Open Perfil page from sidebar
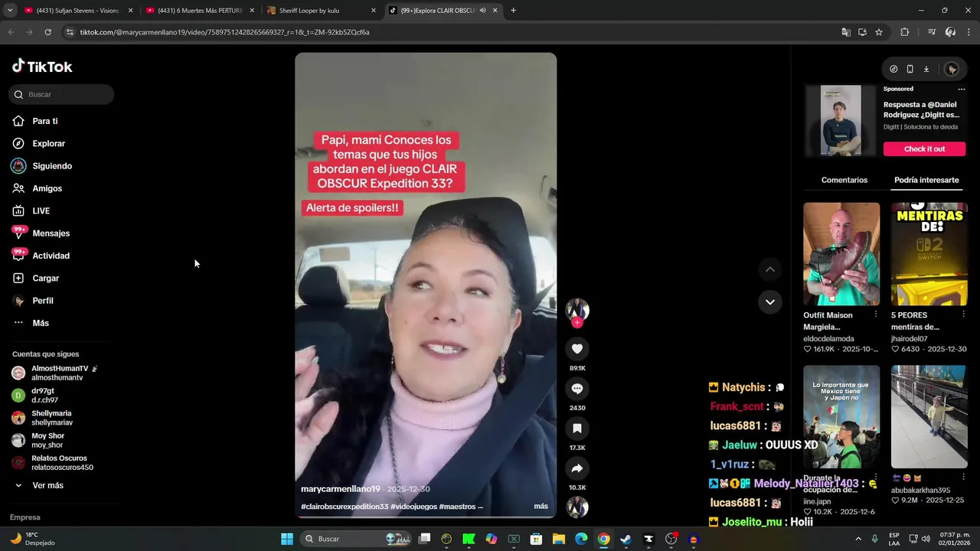This screenshot has width=980, height=551. [x=42, y=301]
